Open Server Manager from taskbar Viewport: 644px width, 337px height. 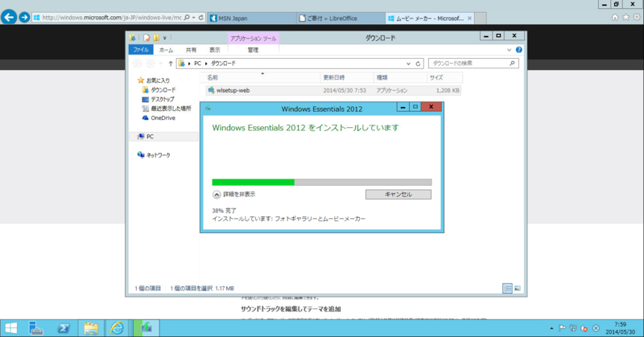point(36,328)
